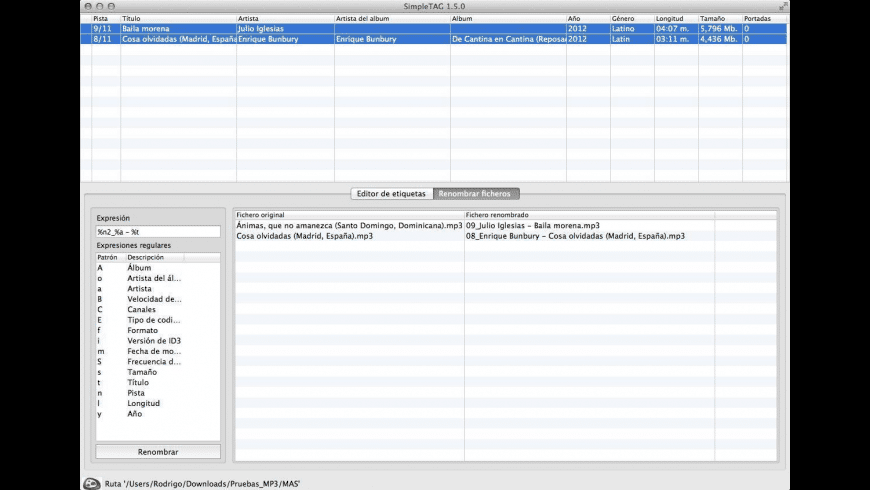The image size is (870, 490).
Task: Toggle fullscreen arrows in title bar
Action: click(783, 6)
